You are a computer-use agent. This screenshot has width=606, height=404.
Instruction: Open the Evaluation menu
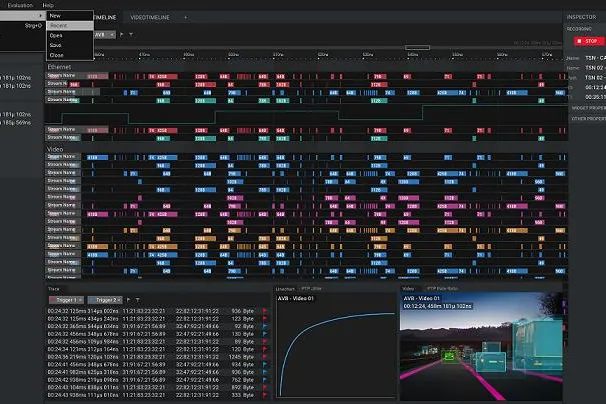click(20, 5)
